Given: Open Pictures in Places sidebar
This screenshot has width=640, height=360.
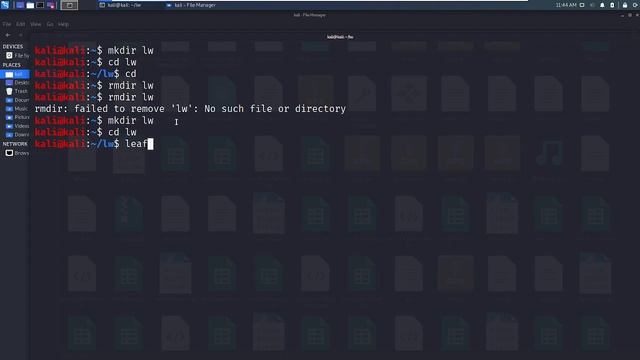Looking at the screenshot, I should (x=16, y=118).
